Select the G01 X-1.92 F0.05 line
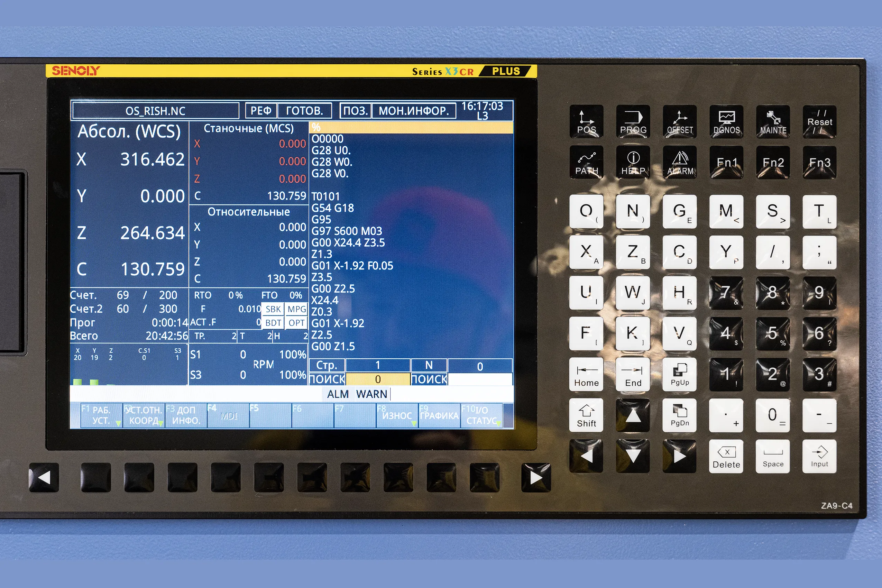The width and height of the screenshot is (882, 588). tap(352, 266)
